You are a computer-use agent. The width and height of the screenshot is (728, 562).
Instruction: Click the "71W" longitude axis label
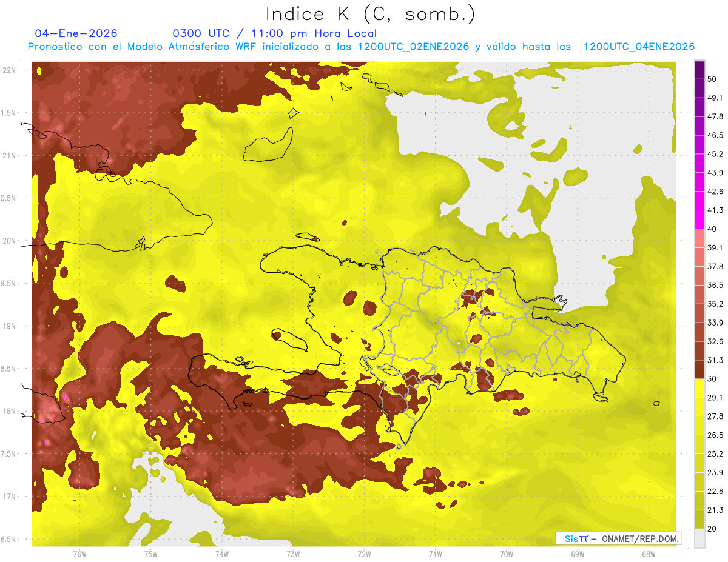(x=435, y=554)
